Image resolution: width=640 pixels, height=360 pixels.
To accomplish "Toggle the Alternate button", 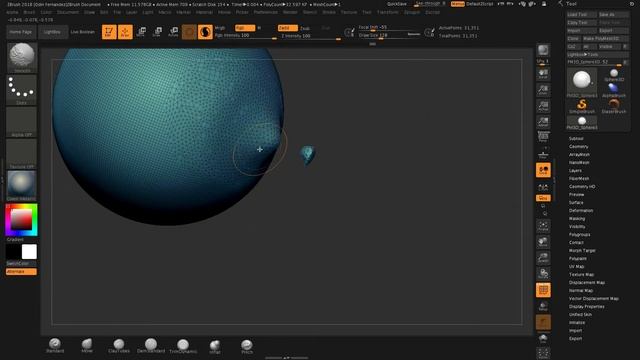I will coord(21,271).
